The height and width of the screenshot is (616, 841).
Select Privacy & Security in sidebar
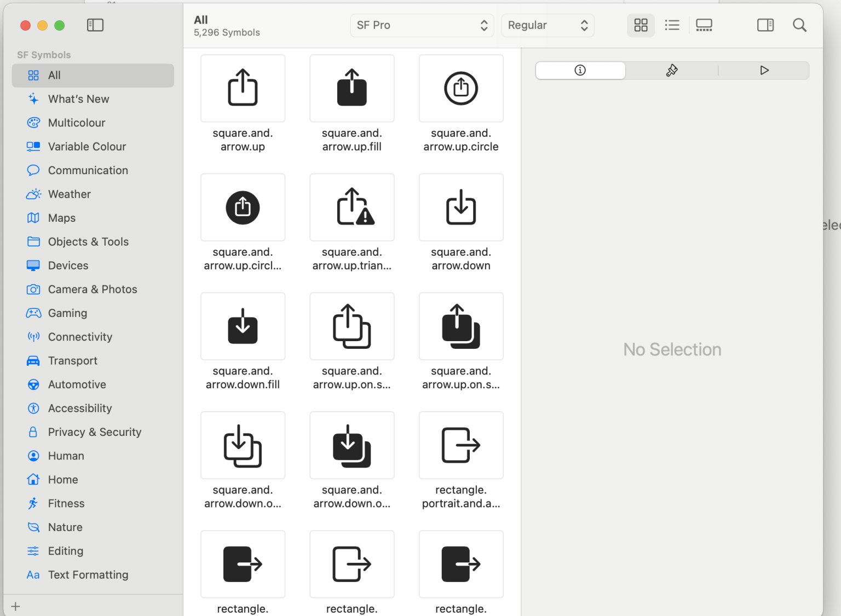pos(94,432)
